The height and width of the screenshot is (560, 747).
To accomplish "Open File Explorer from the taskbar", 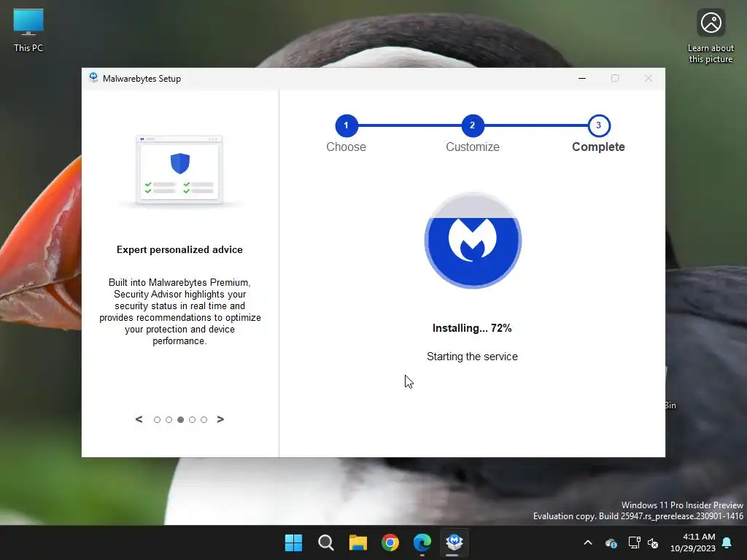I will click(x=357, y=542).
